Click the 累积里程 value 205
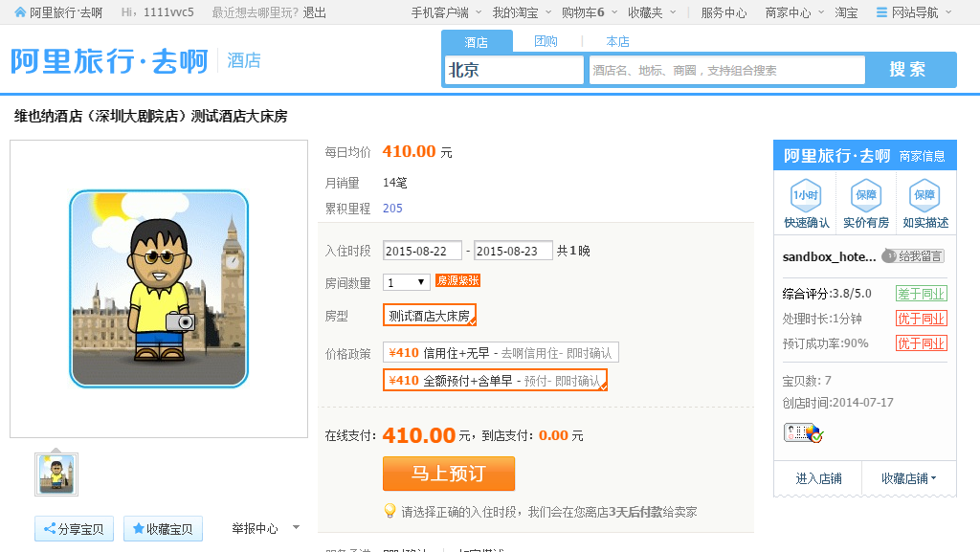This screenshot has height=552, width=980. [x=392, y=208]
